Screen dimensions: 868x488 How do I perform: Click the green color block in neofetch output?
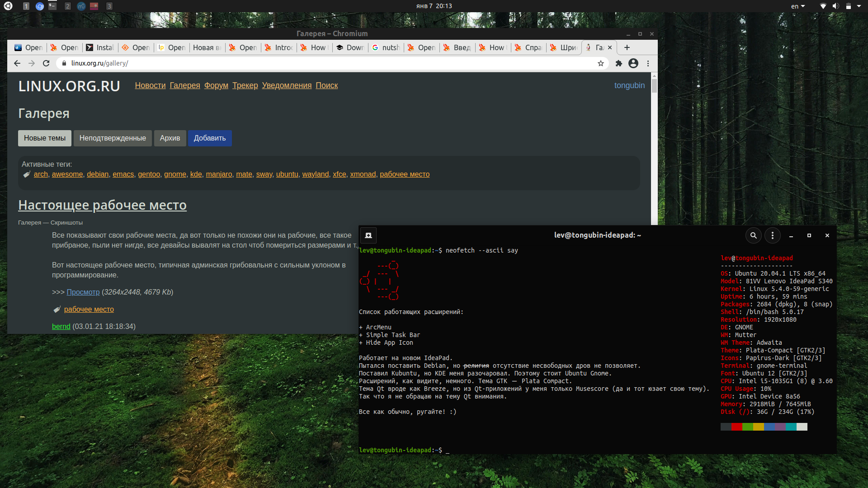748,427
